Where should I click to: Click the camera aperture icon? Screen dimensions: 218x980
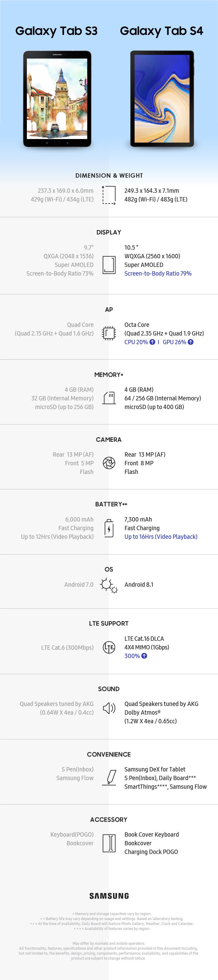[109, 463]
